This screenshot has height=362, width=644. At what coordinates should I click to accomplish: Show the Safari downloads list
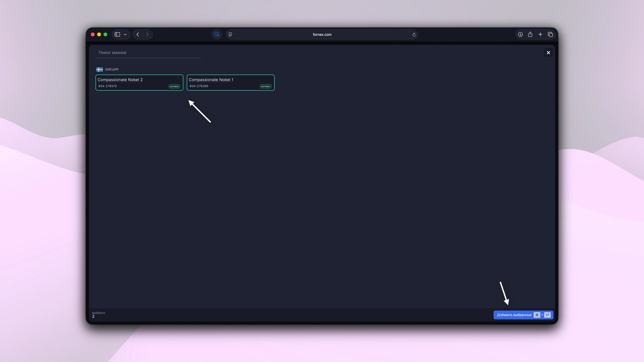(x=520, y=35)
